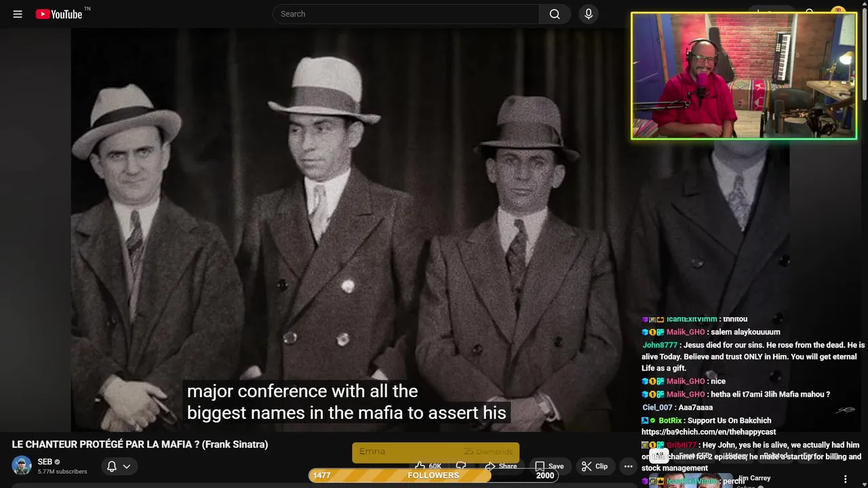The image size is (868, 488).
Task: Click Ciel_007 username in chat
Action: [657, 407]
